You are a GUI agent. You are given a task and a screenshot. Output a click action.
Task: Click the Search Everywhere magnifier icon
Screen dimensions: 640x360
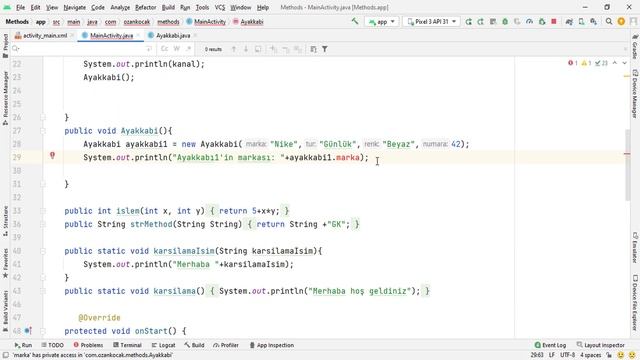(x=609, y=22)
